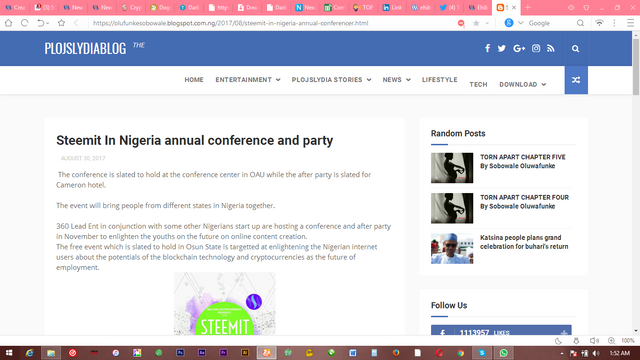This screenshot has width=640, height=360.
Task: Open the RSS feed icon in header
Action: pyautogui.click(x=551, y=49)
